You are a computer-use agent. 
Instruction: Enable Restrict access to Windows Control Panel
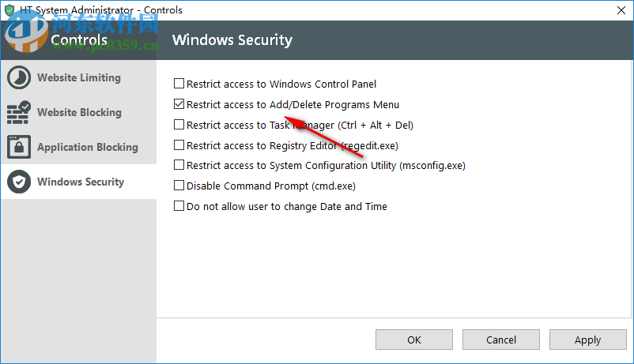pos(179,84)
